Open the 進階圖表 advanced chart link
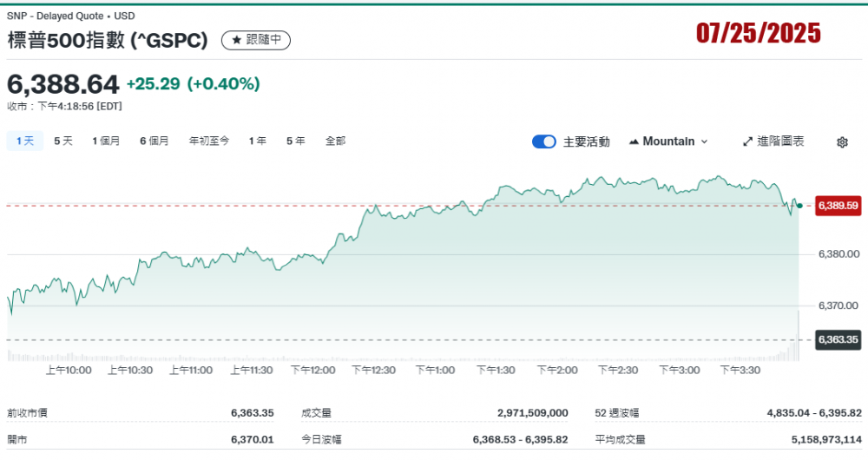The height and width of the screenshot is (460, 868). coord(780,141)
